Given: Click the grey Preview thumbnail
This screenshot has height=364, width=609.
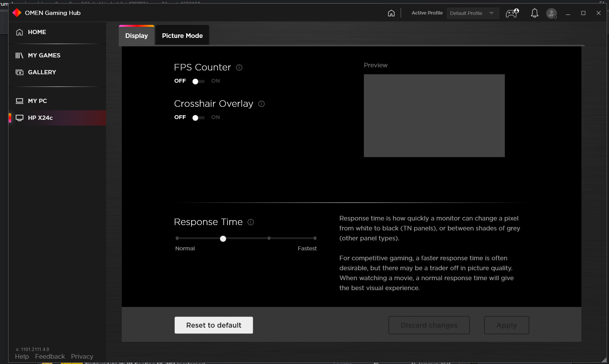Looking at the screenshot, I should click(434, 116).
